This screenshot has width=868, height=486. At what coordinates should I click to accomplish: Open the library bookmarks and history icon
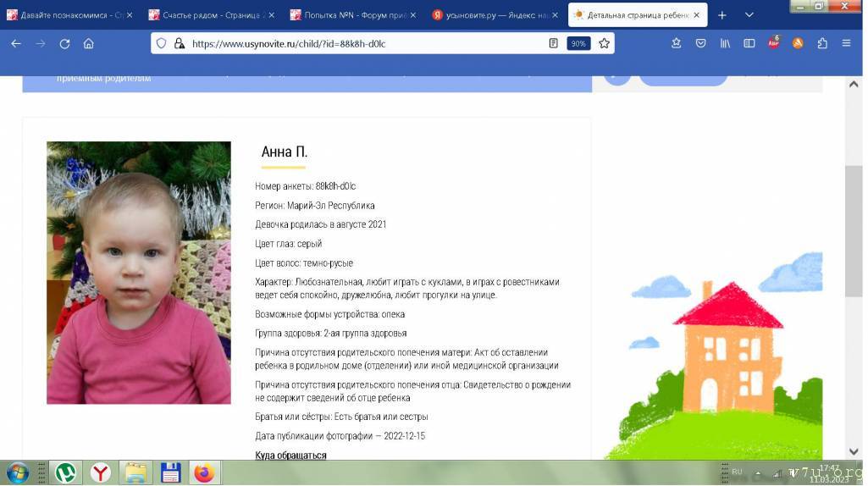point(725,43)
